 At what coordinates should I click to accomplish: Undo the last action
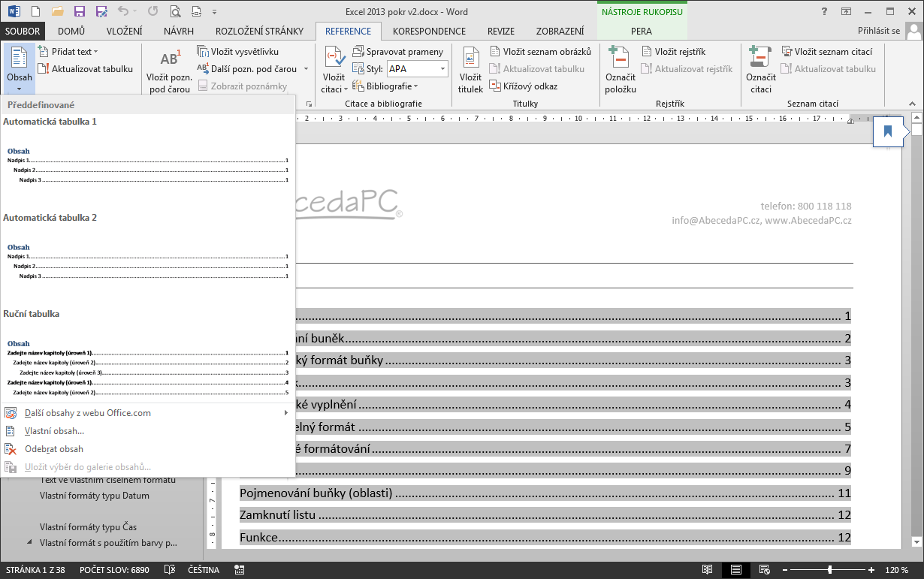pos(123,11)
